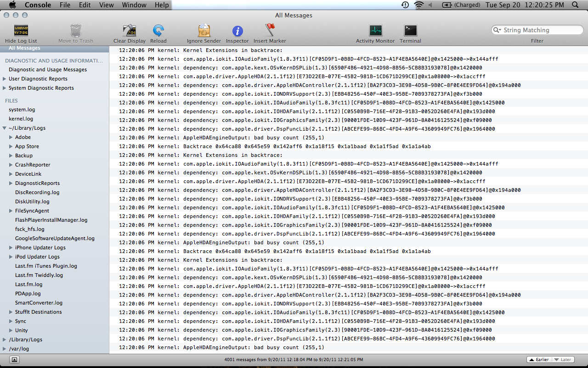Viewport: 588px width, 368px height.
Task: Click the Later button
Action: [x=562, y=360]
